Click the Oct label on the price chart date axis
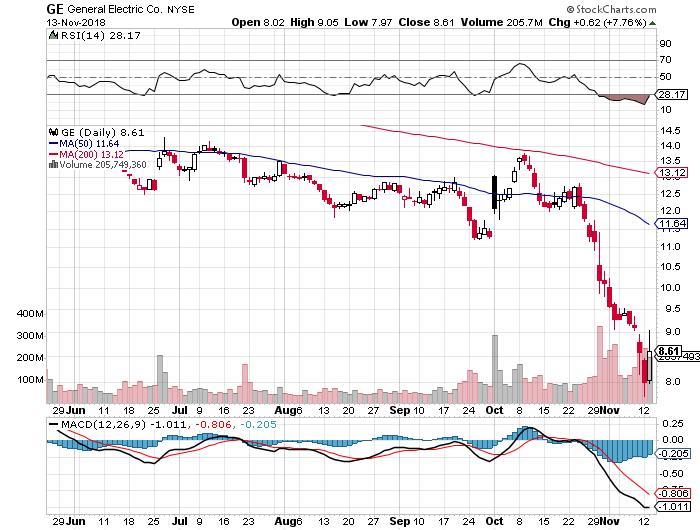The height and width of the screenshot is (530, 700). [x=494, y=410]
